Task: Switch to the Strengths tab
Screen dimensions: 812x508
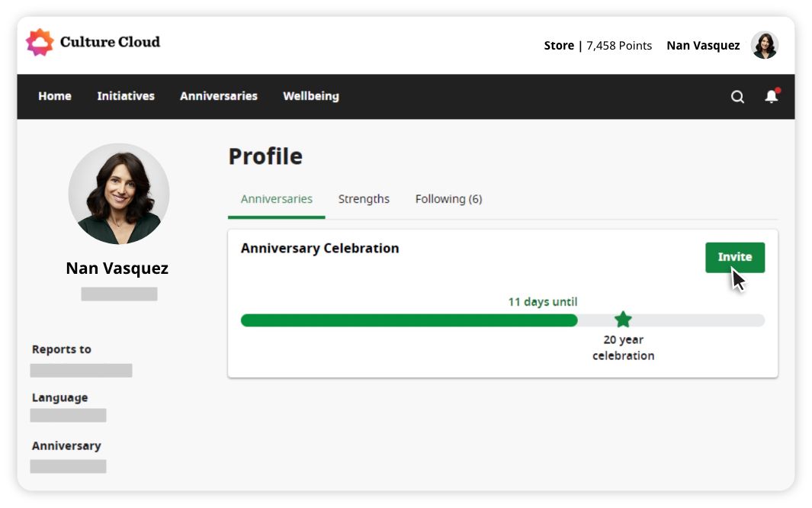Action: coord(364,199)
